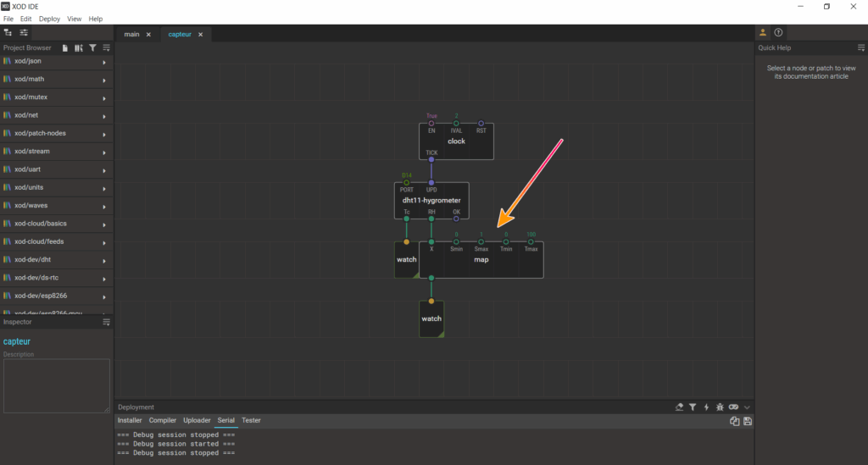Image resolution: width=868 pixels, height=465 pixels.
Task: Open the Edit menu
Action: click(26, 19)
